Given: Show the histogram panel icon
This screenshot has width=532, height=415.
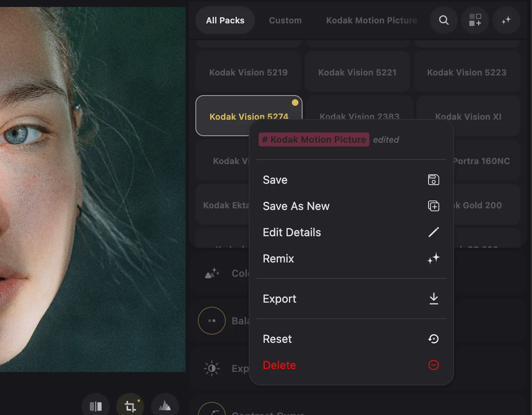Looking at the screenshot, I should coord(165,406).
